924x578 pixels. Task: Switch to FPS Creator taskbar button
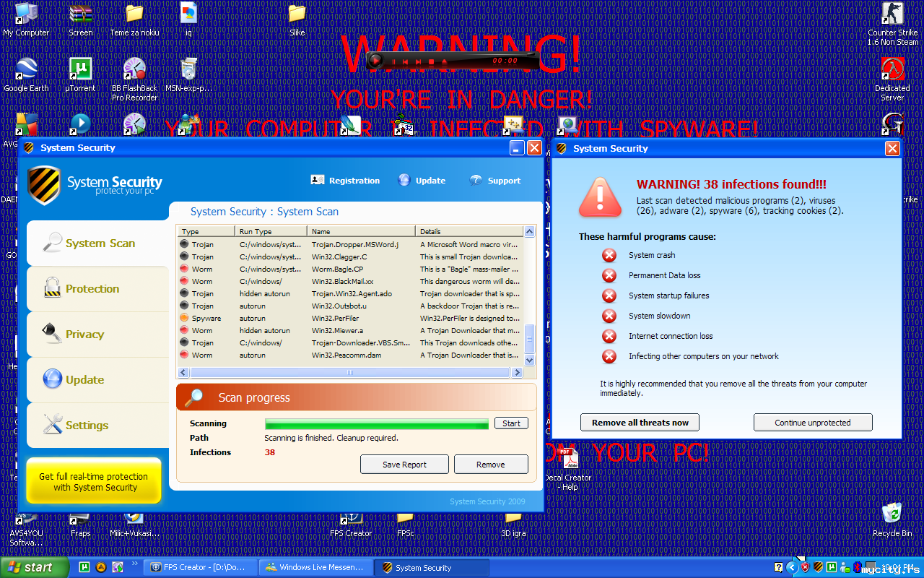[201, 567]
